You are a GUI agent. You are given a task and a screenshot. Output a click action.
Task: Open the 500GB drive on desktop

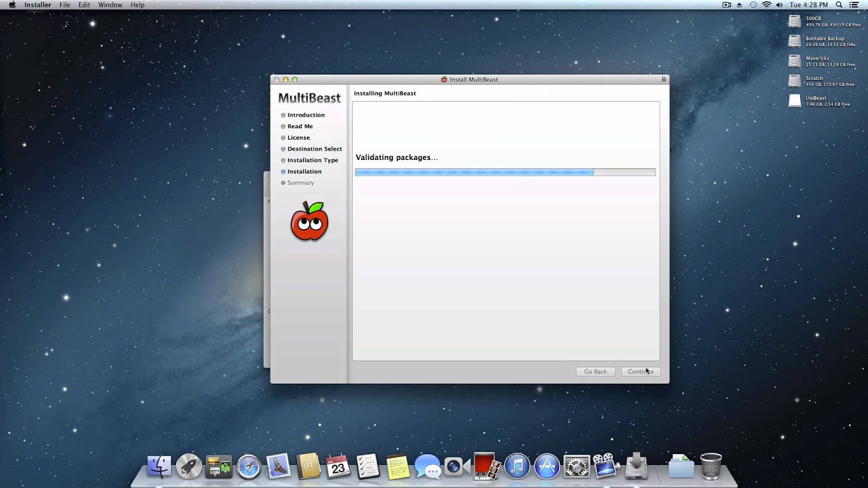[795, 21]
